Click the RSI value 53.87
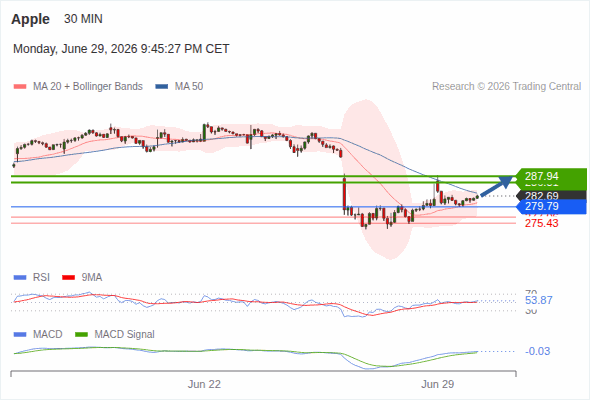 pyautogui.click(x=538, y=300)
